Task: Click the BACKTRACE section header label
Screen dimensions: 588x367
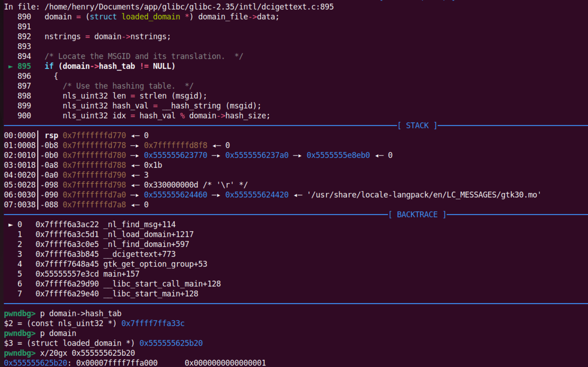Action: click(x=417, y=215)
